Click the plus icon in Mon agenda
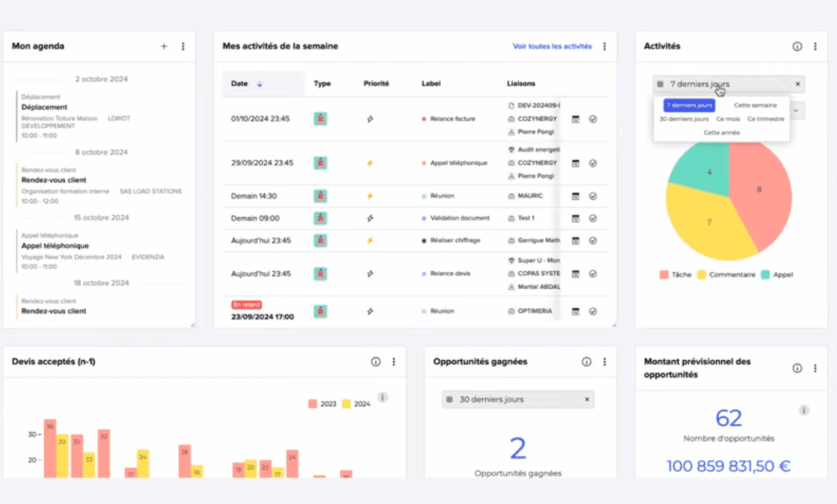The width and height of the screenshot is (837, 504). coord(164,46)
